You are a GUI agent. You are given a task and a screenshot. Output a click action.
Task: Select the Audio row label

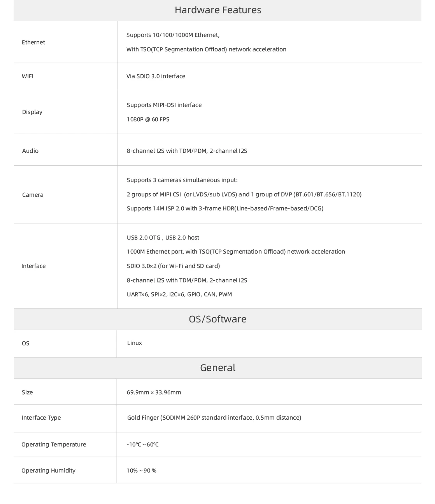(x=30, y=151)
